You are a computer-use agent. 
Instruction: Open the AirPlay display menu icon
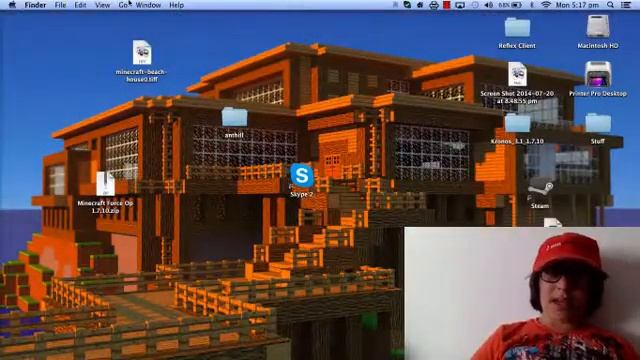point(460,5)
